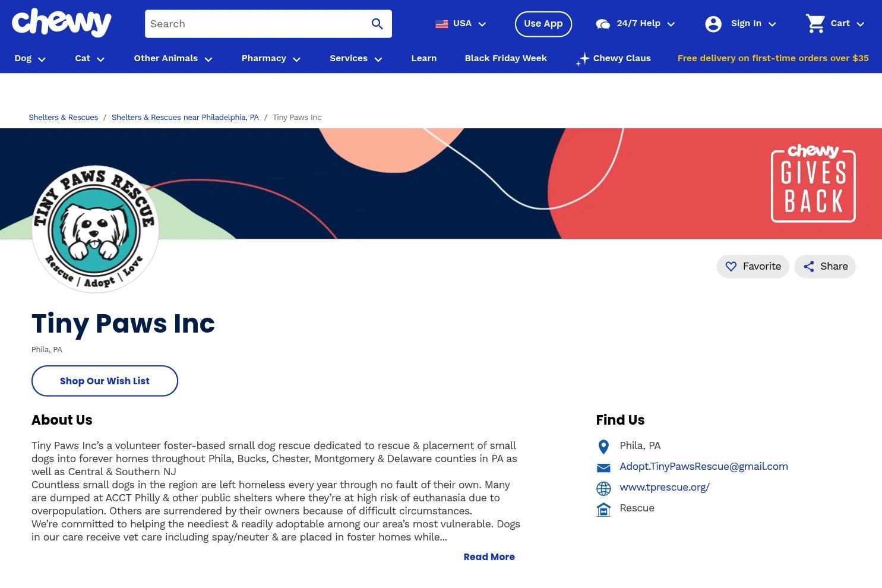882x588 pixels.
Task: Click the USA flag icon
Action: [441, 24]
